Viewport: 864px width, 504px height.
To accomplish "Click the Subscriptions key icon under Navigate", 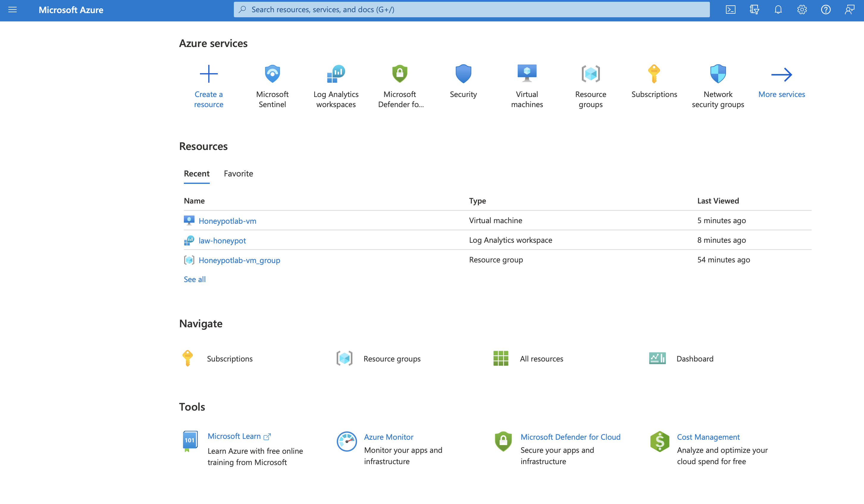I will (187, 358).
